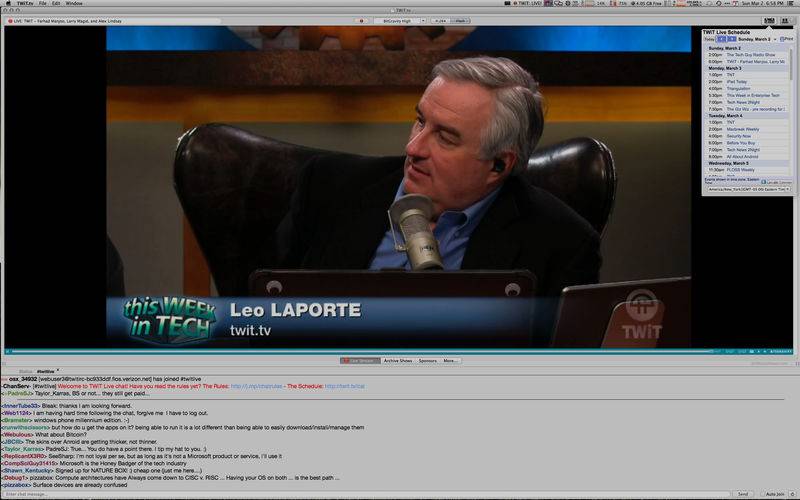800x500 pixels.
Task: Open the Apple menu
Action: point(8,3)
